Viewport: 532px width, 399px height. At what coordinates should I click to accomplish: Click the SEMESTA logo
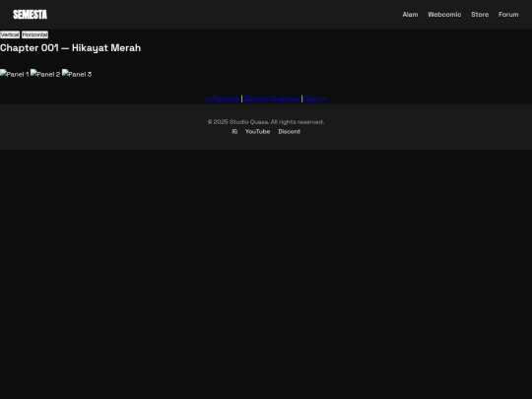pyautogui.click(x=31, y=15)
